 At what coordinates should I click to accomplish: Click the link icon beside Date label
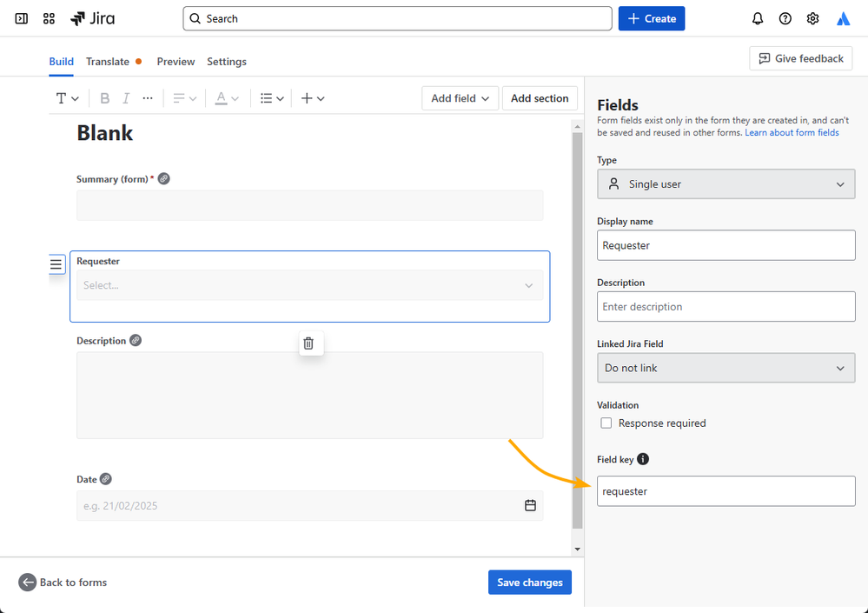106,479
